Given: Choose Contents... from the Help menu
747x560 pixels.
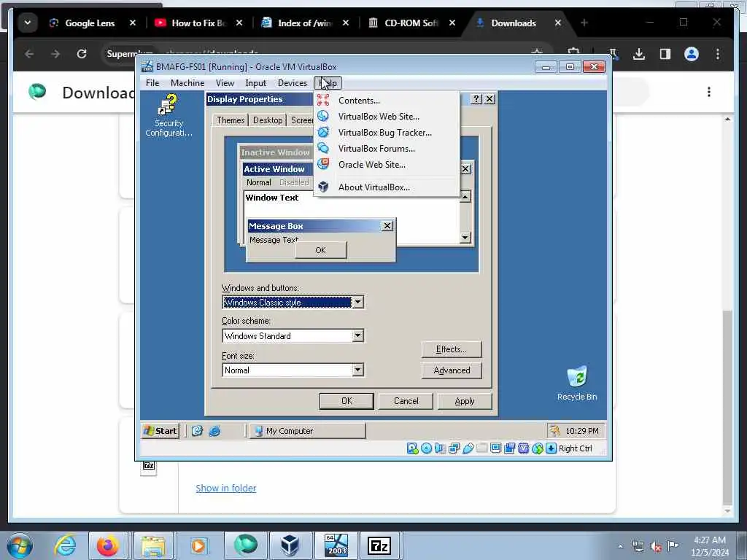Looking at the screenshot, I should (387, 101).
